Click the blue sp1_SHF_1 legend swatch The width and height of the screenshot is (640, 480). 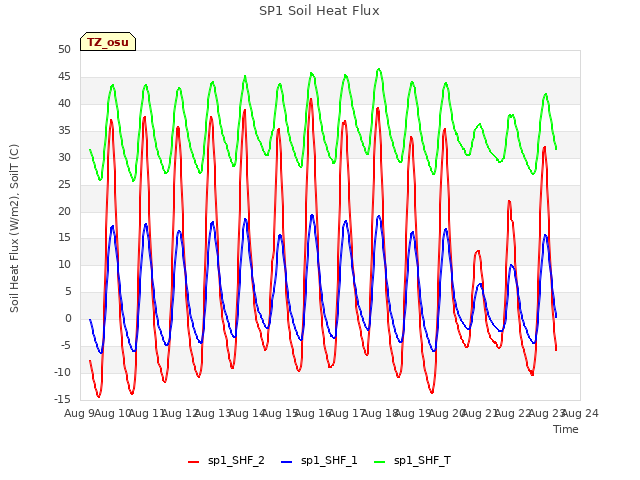(x=287, y=462)
